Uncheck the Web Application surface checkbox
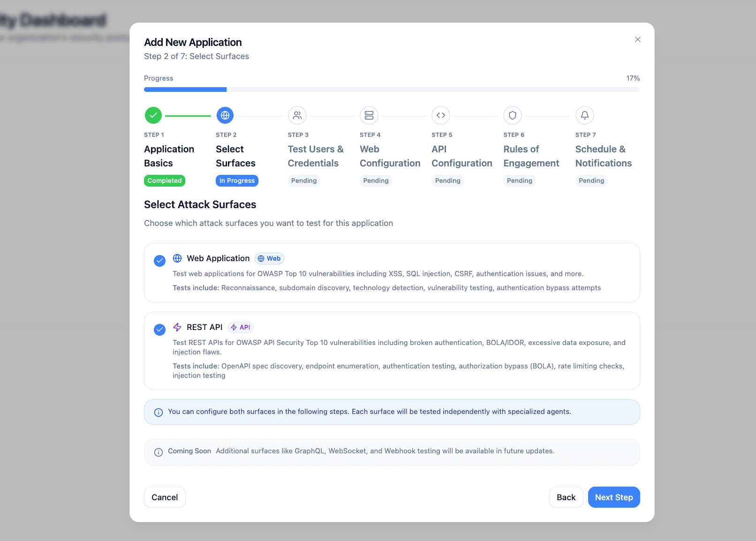Image resolution: width=756 pixels, height=541 pixels. coord(159,261)
